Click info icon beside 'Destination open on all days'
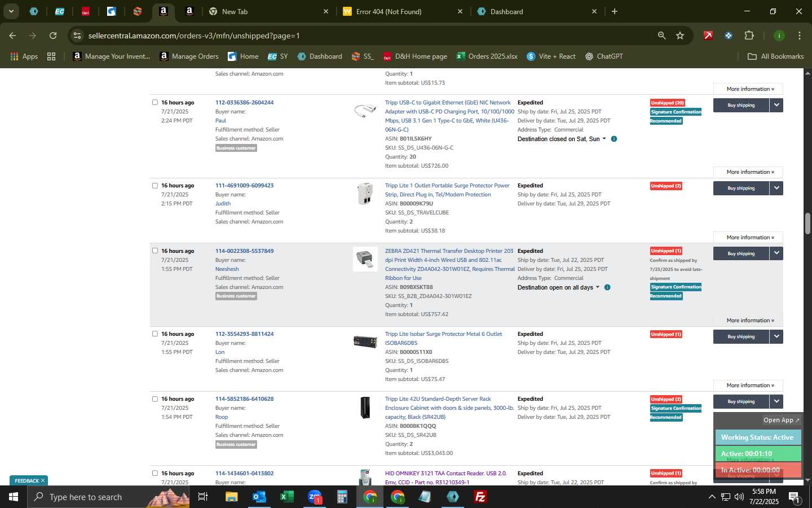This screenshot has height=508, width=812. [x=607, y=287]
